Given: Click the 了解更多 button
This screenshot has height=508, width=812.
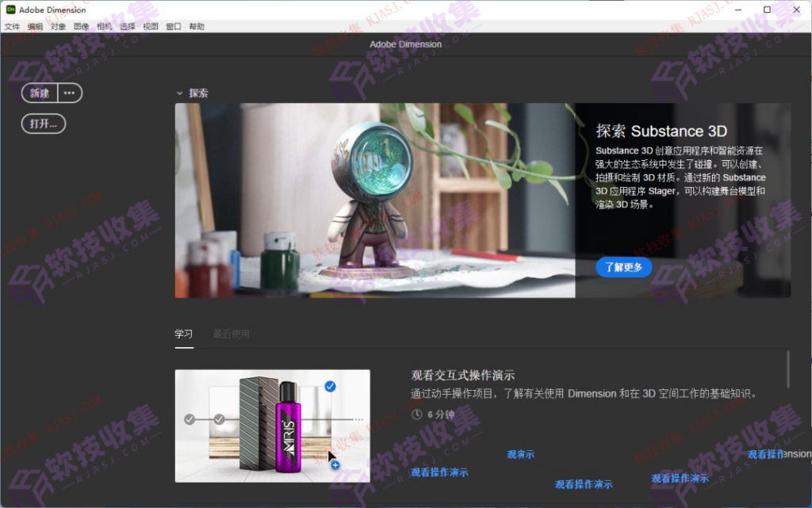Looking at the screenshot, I should click(x=623, y=267).
